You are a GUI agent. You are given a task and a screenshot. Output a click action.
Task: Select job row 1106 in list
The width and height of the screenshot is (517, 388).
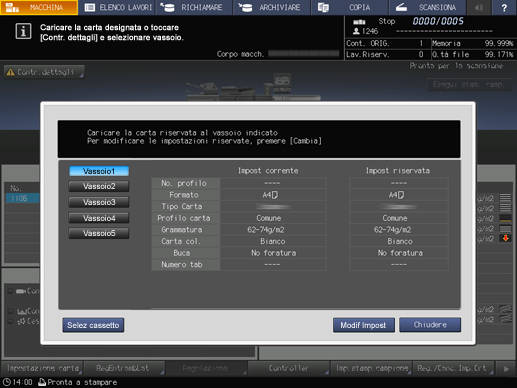coord(22,198)
